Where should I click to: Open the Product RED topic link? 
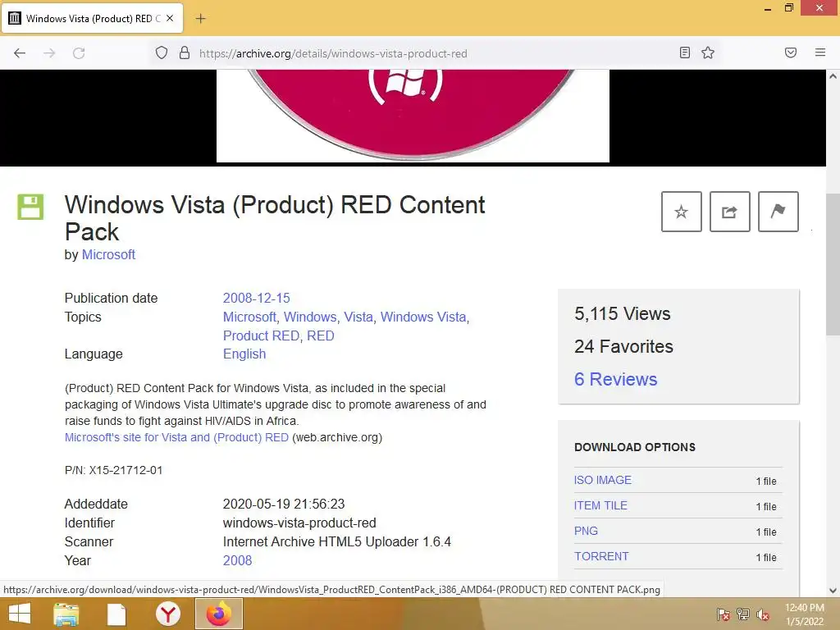261,336
